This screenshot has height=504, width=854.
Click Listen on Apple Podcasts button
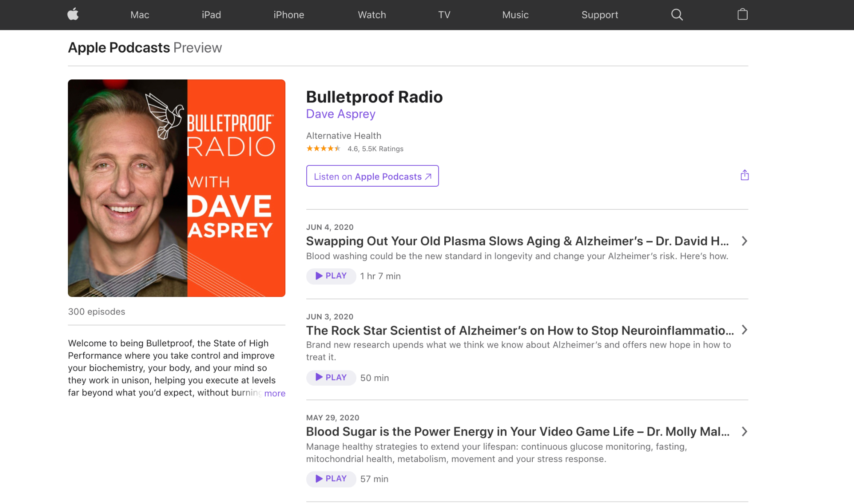coord(373,176)
